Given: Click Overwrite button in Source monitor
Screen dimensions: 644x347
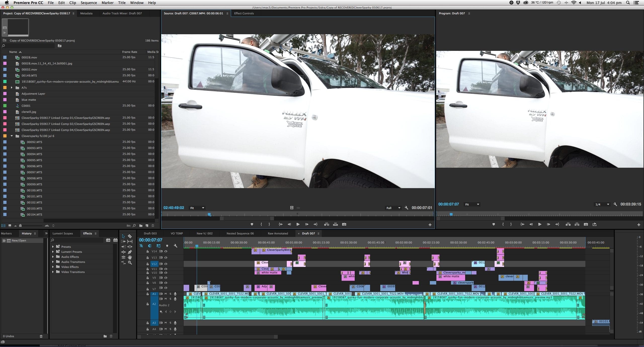Looking at the screenshot, I should point(335,224).
